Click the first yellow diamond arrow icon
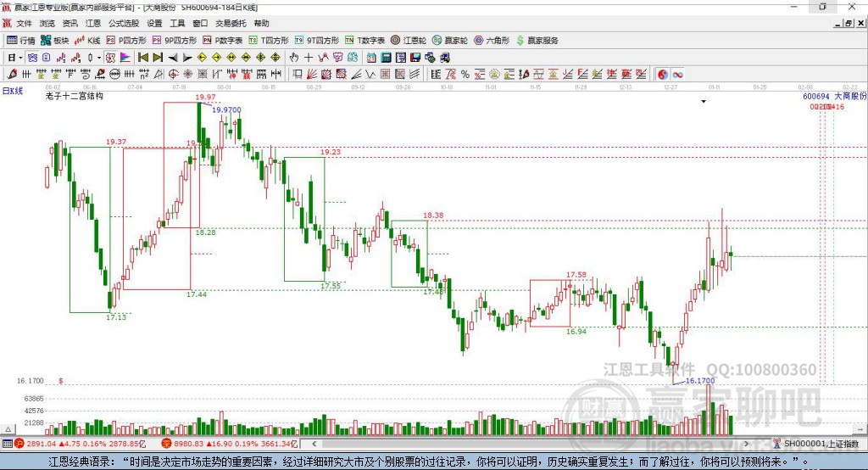The height and width of the screenshot is (470, 868). (x=202, y=58)
